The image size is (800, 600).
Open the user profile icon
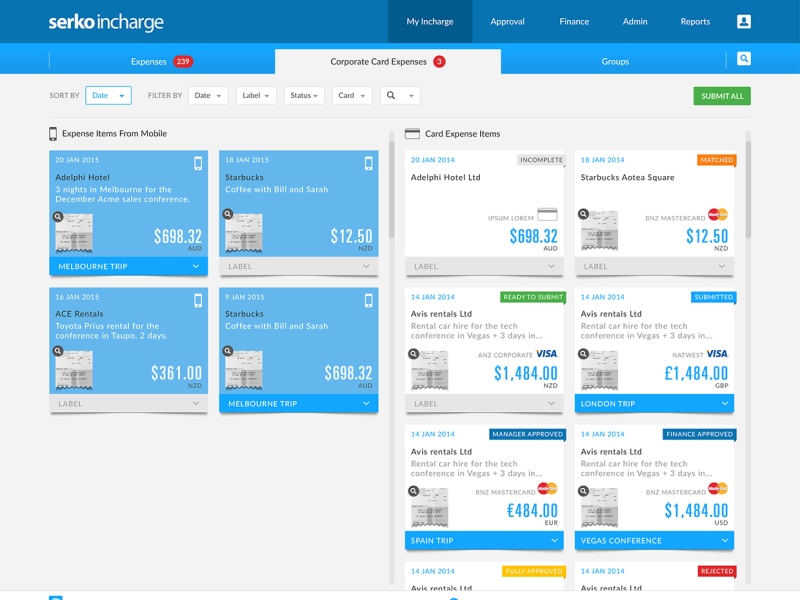click(x=743, y=21)
